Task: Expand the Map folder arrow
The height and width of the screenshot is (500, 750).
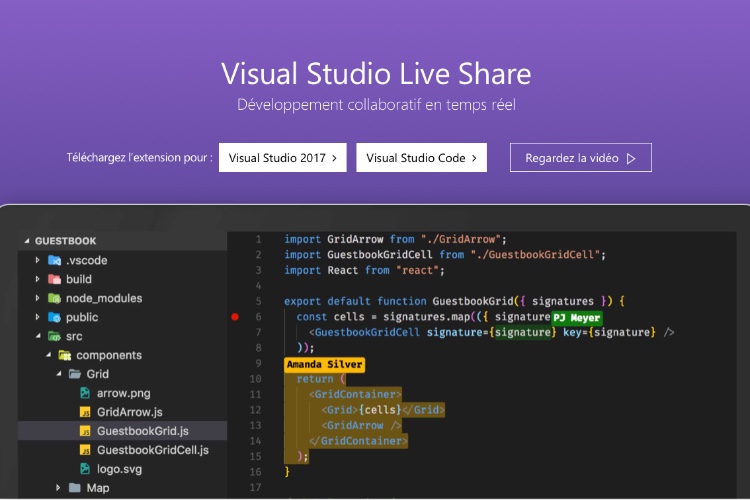Action: coord(58,488)
